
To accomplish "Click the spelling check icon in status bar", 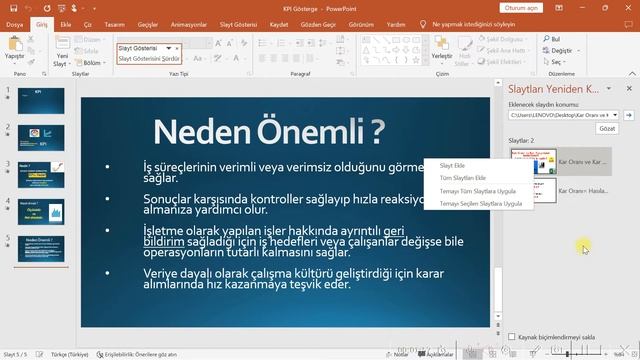I will tap(39, 354).
